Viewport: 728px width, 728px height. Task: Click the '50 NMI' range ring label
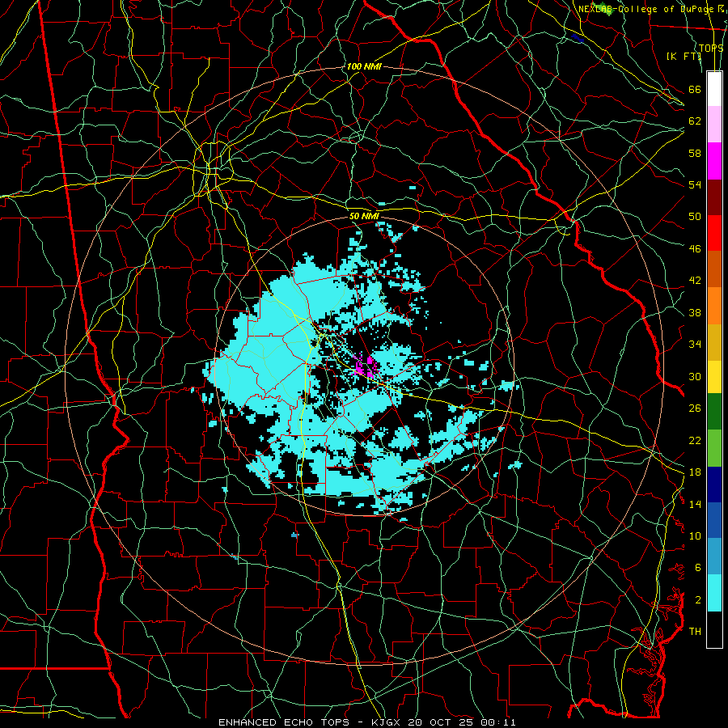[x=364, y=216]
